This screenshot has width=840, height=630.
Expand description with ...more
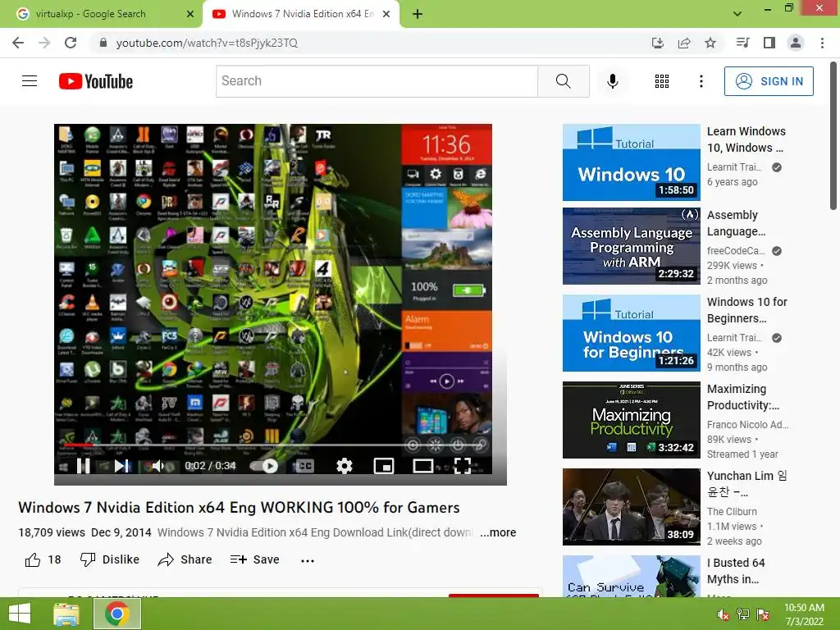tap(498, 532)
